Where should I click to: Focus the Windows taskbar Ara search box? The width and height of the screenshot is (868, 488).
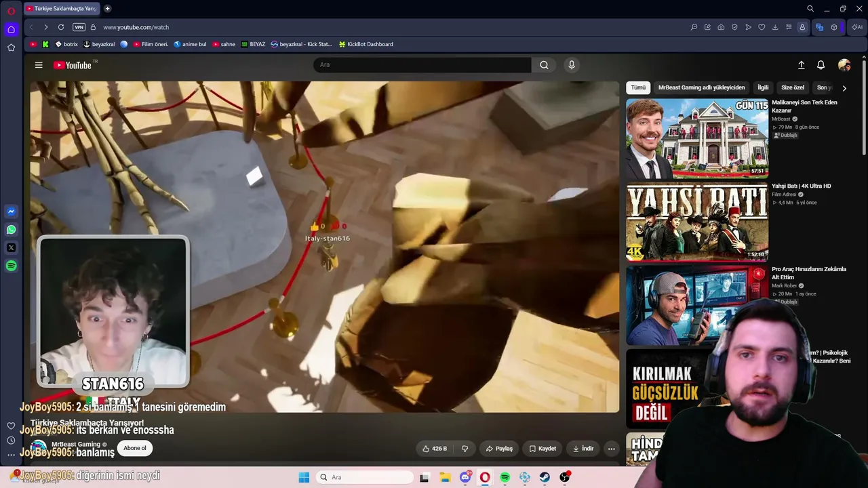(366, 477)
